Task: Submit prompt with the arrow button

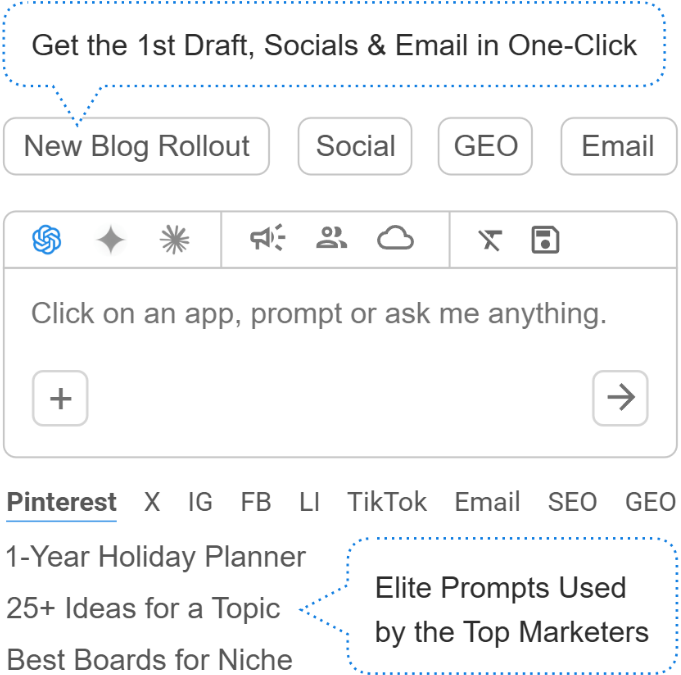Action: tap(620, 398)
